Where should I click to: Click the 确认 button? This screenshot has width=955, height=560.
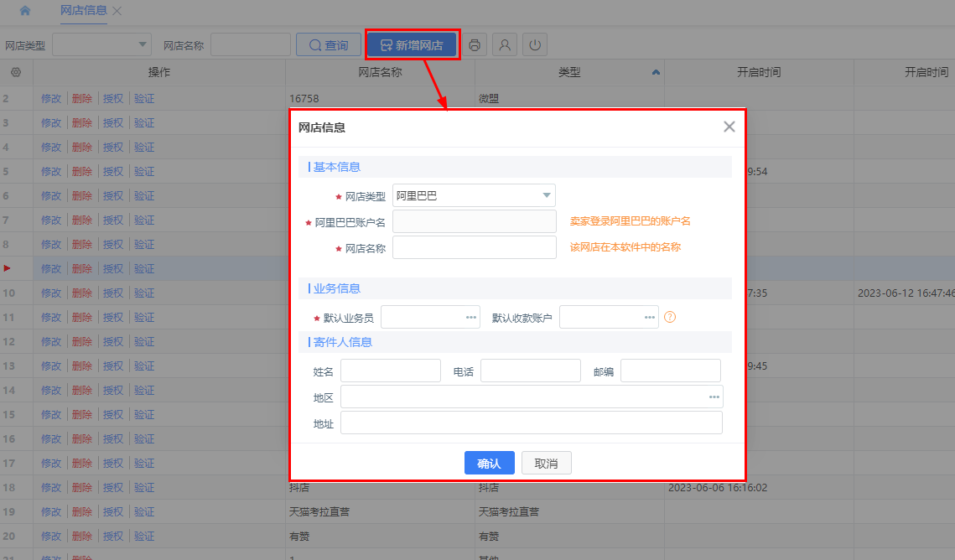pos(489,464)
